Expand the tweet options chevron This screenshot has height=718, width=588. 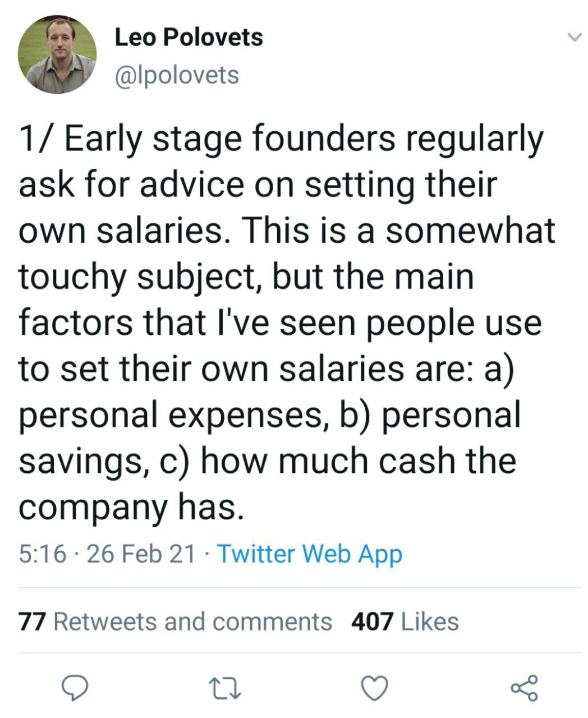[573, 38]
